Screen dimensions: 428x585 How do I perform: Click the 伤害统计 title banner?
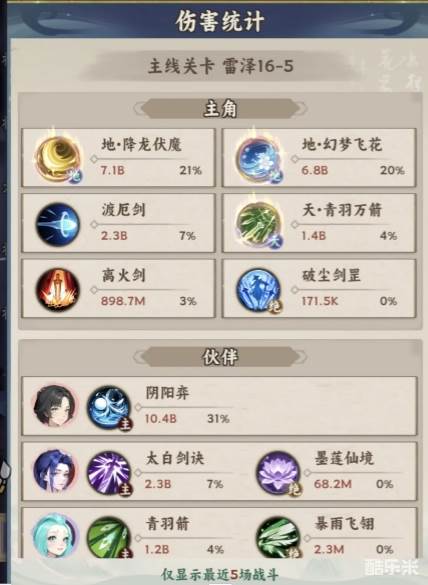(x=220, y=21)
